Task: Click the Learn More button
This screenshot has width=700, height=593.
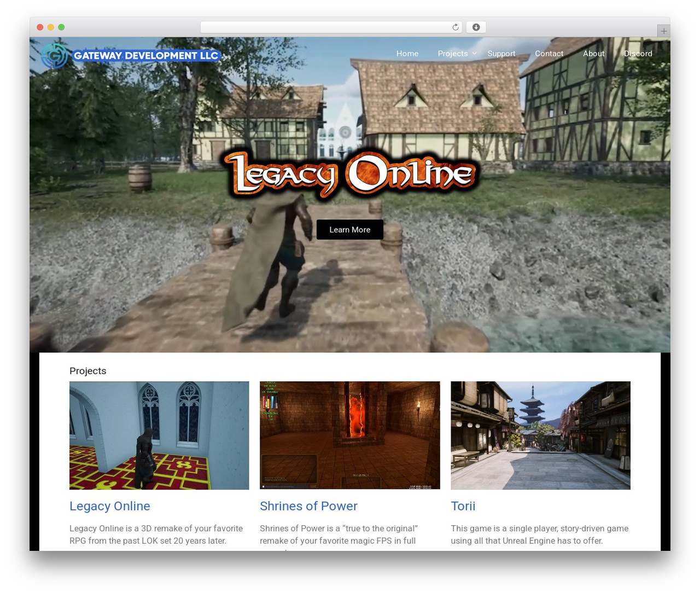Action: (x=350, y=230)
